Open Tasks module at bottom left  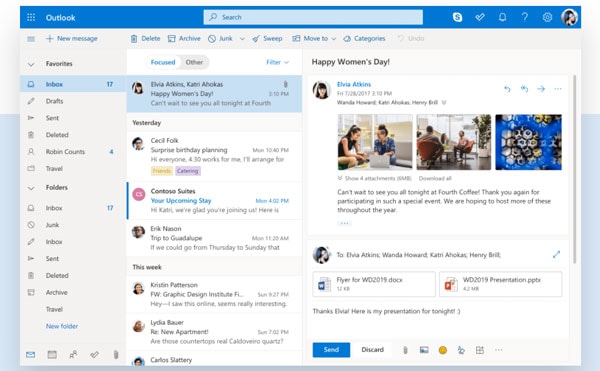click(x=95, y=355)
